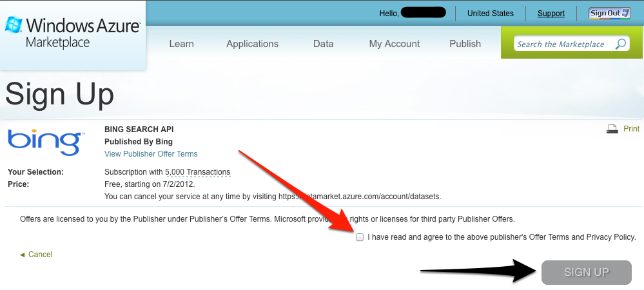Screen dimensions: 644x290
Task: Click the search magnifier icon
Action: pyautogui.click(x=620, y=44)
